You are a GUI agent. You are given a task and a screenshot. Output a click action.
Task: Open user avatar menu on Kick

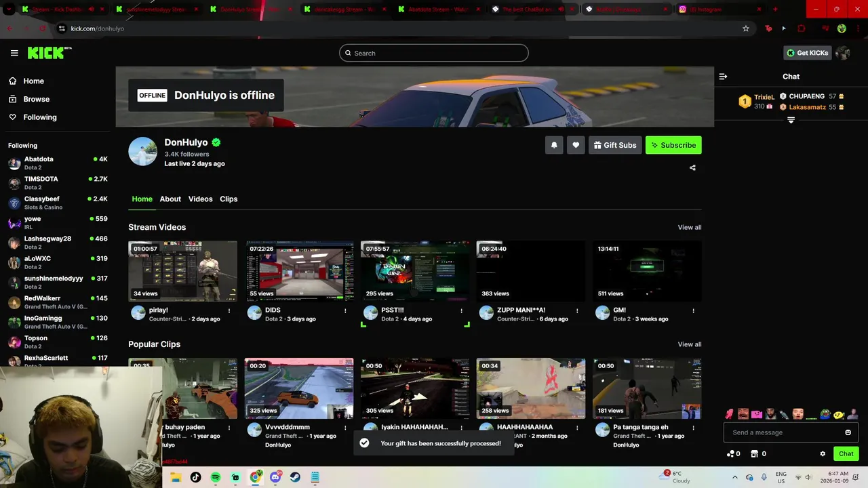[x=843, y=53]
